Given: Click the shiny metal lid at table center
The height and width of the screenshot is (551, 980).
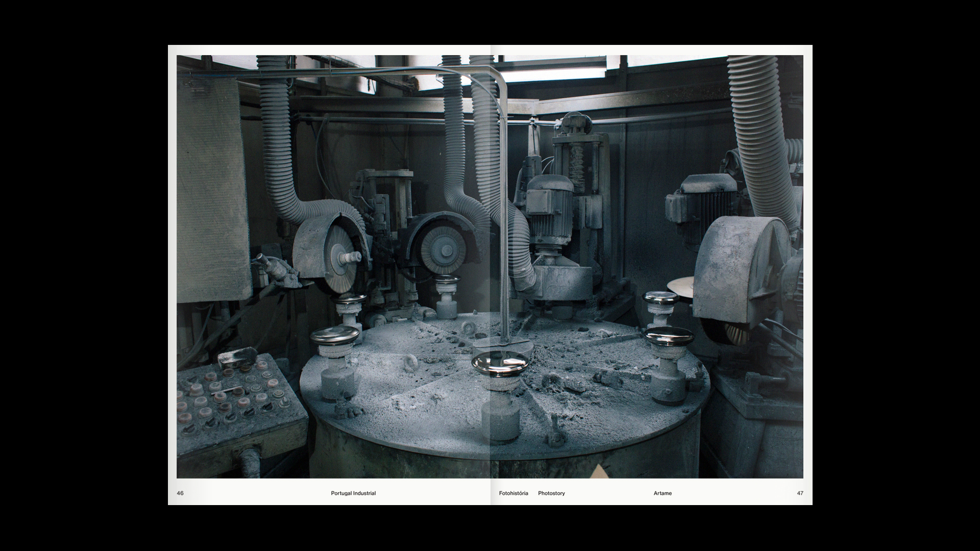Looking at the screenshot, I should pos(500,363).
